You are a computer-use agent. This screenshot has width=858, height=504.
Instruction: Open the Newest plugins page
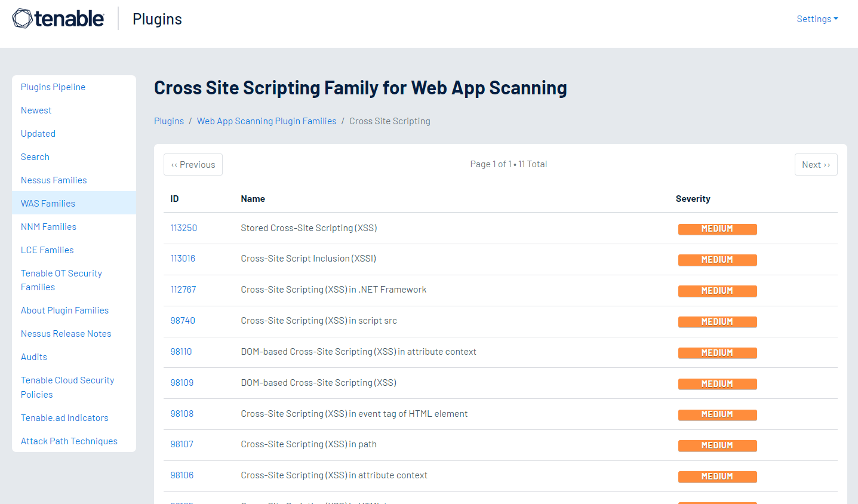click(x=36, y=110)
